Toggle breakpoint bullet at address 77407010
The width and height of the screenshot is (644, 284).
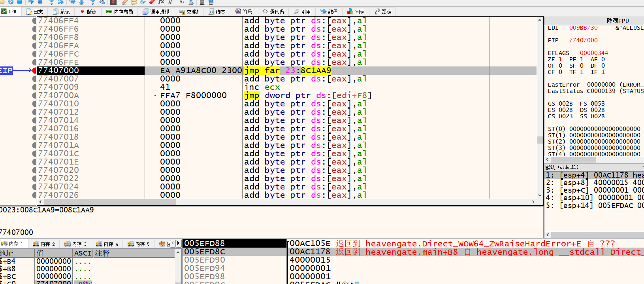coord(34,104)
